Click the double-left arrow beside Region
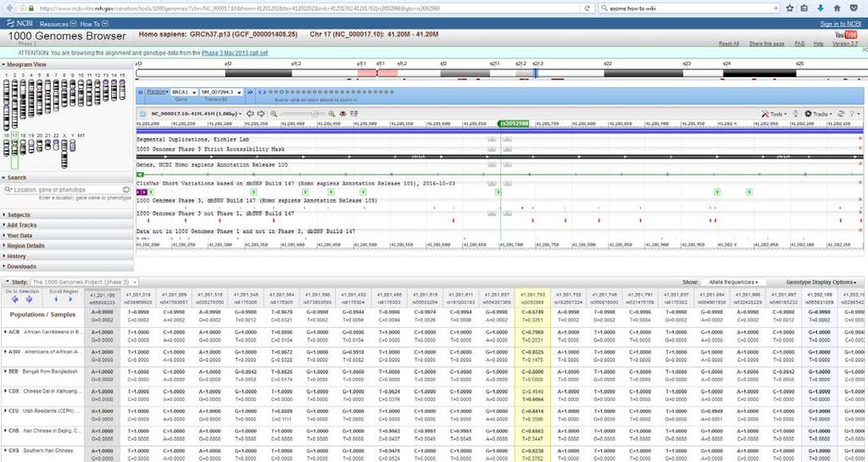This screenshot has width=868, height=462. [141, 92]
